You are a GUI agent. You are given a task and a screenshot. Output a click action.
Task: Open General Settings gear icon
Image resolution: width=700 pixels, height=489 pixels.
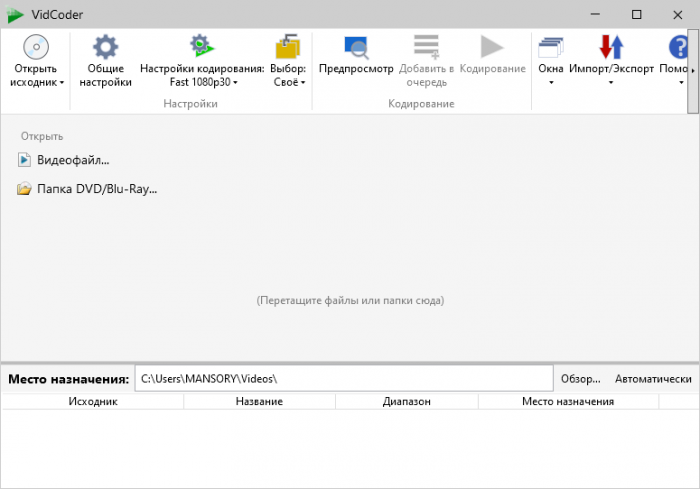click(x=105, y=47)
